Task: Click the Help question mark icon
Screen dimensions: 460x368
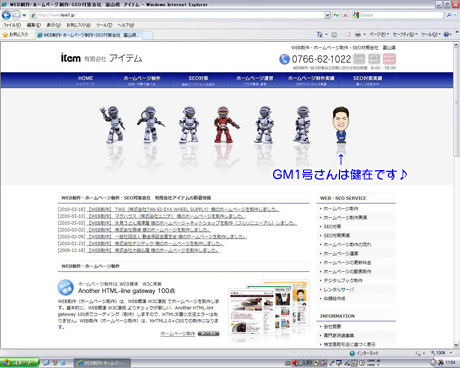Action: (x=447, y=34)
